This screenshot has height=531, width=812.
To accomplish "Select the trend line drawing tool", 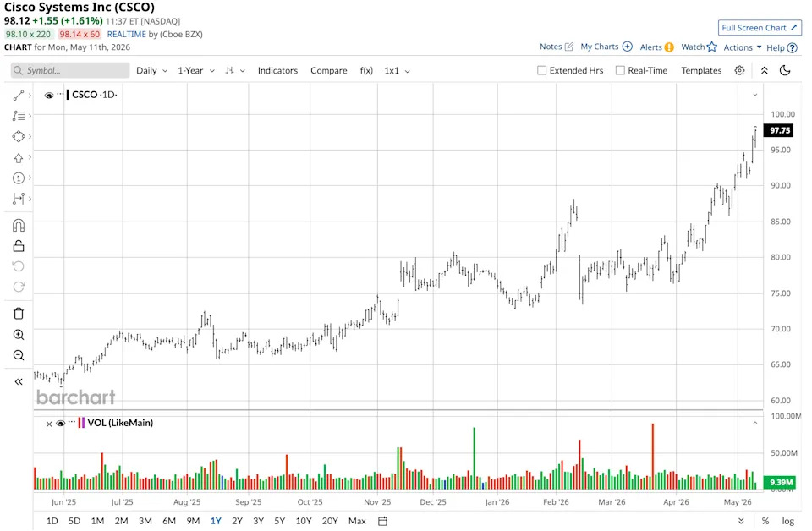I will 19,96.
